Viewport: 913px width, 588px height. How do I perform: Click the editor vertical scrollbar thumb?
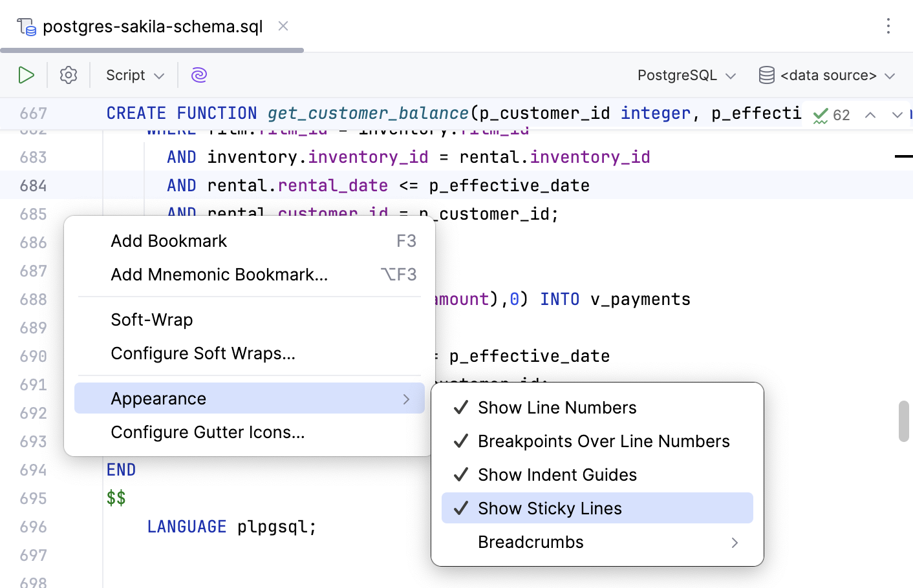pyautogui.click(x=903, y=421)
